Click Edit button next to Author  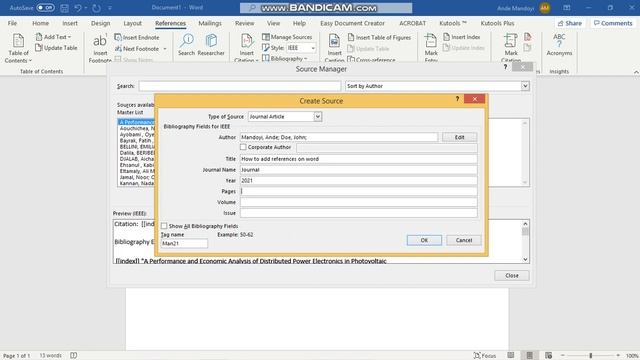(x=459, y=137)
